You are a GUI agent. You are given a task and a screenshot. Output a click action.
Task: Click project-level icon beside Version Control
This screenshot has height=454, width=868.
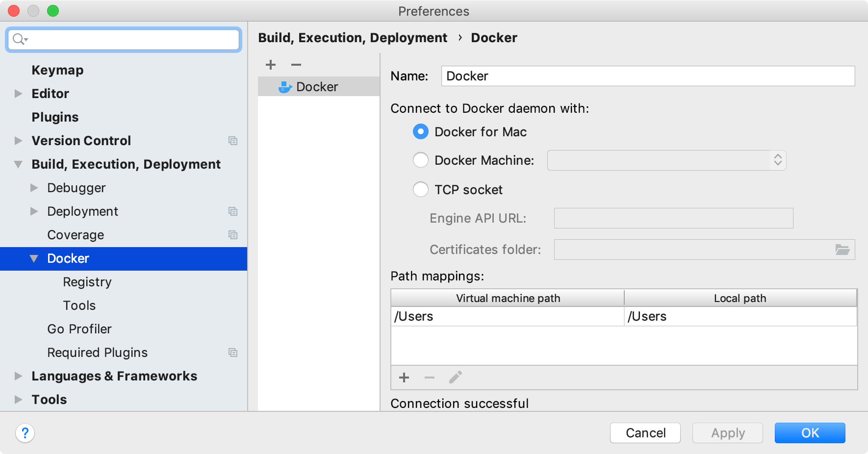click(x=233, y=141)
